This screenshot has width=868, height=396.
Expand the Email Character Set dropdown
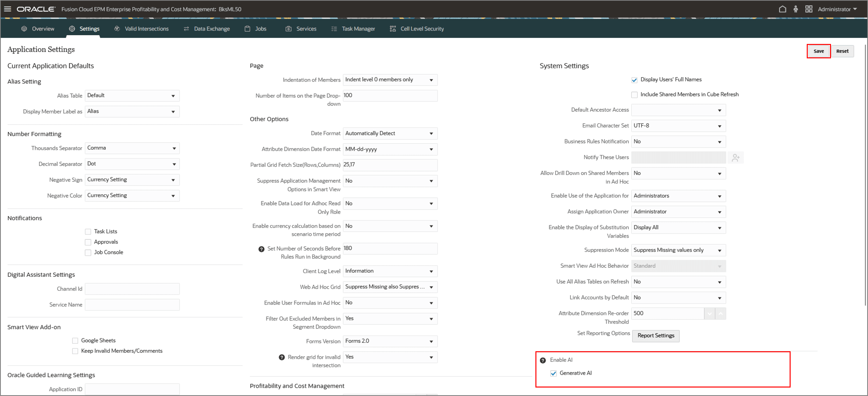point(678,126)
